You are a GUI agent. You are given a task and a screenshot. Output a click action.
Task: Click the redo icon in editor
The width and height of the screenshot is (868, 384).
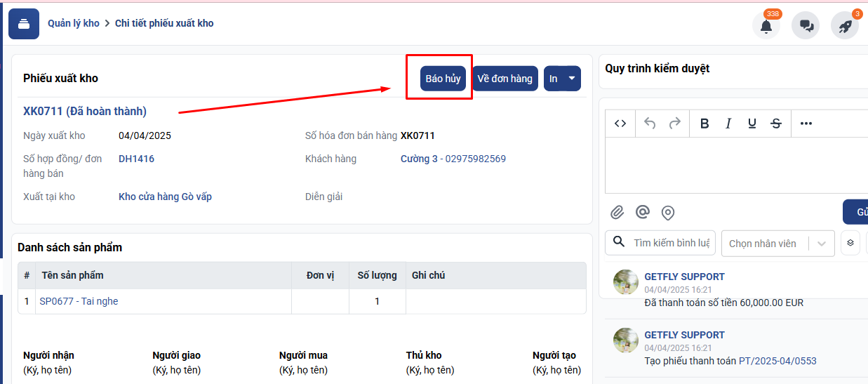674,124
